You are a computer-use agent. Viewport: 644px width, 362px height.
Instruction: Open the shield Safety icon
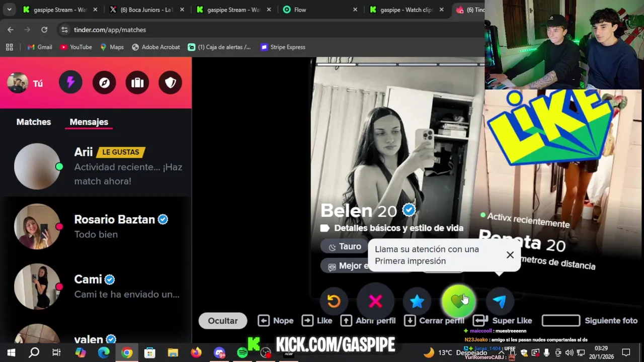(171, 82)
